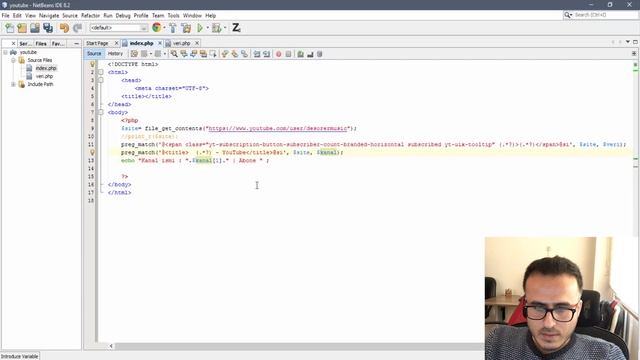
Task: Open the Tools menu
Action: (x=173, y=16)
